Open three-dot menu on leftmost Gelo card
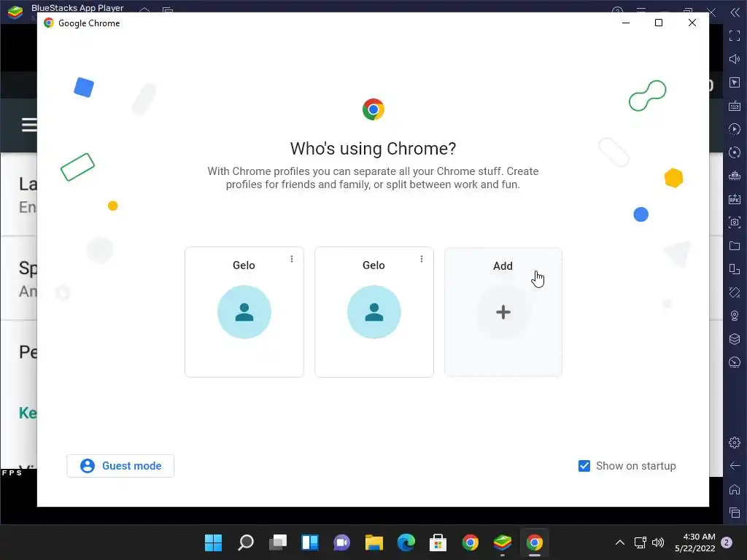Image resolution: width=747 pixels, height=560 pixels. pos(292,259)
